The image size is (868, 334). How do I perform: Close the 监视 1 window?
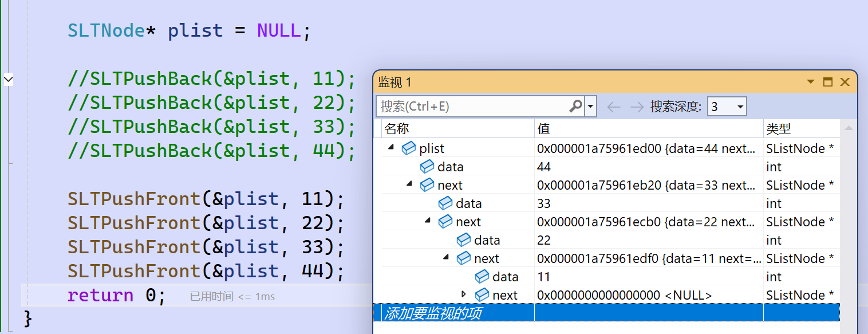click(845, 82)
